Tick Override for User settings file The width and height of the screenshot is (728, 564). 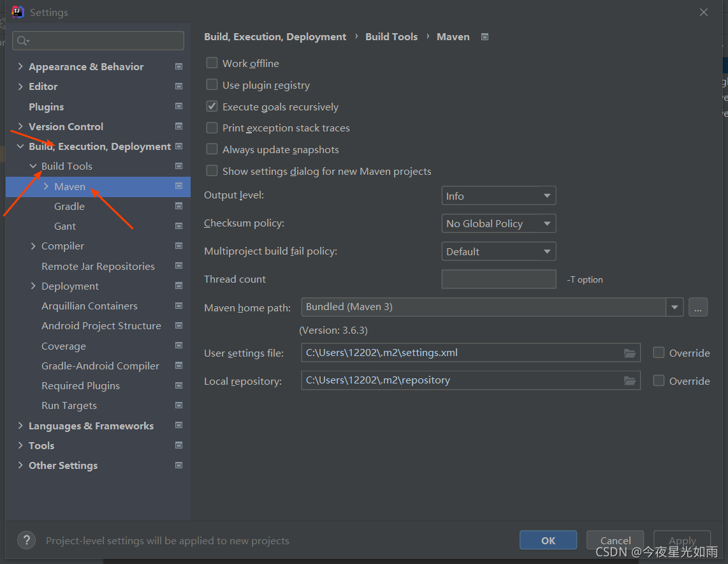click(x=659, y=353)
